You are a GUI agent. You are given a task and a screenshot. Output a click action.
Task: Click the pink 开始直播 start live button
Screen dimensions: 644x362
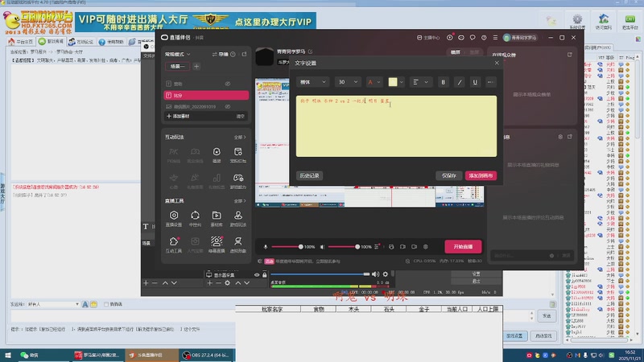tap(463, 247)
